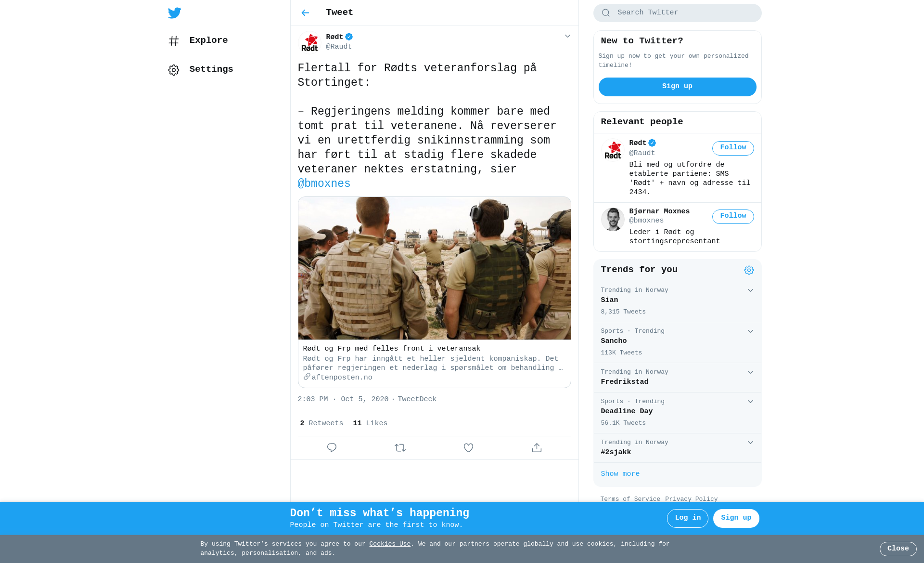
Task: Show more trends
Action: coord(620,474)
